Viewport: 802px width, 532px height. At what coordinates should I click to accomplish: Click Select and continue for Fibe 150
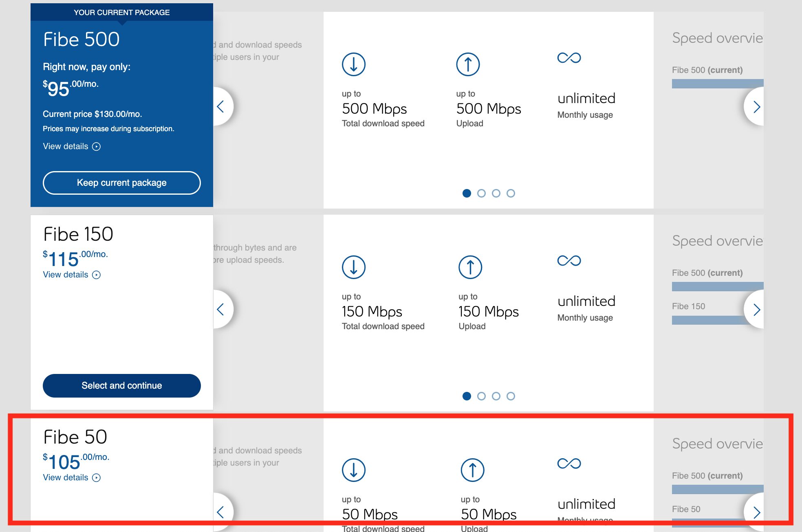coord(122,385)
